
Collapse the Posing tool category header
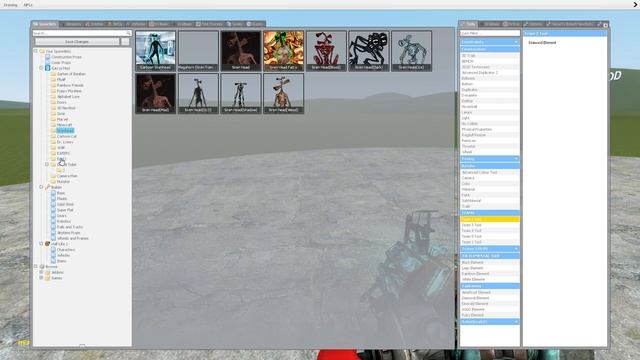tap(490, 159)
